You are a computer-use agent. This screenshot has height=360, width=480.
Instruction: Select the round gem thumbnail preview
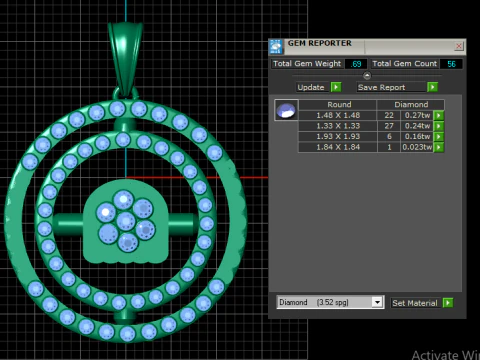(x=286, y=110)
